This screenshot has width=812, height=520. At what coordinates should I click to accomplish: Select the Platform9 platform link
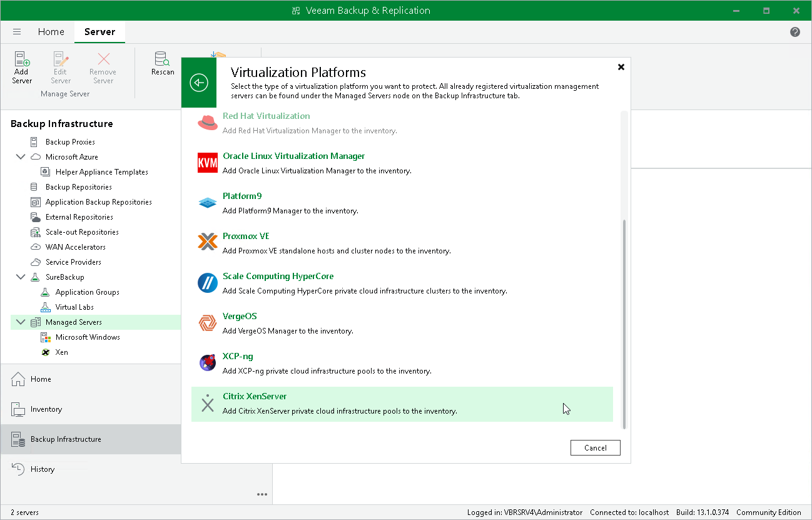click(242, 196)
